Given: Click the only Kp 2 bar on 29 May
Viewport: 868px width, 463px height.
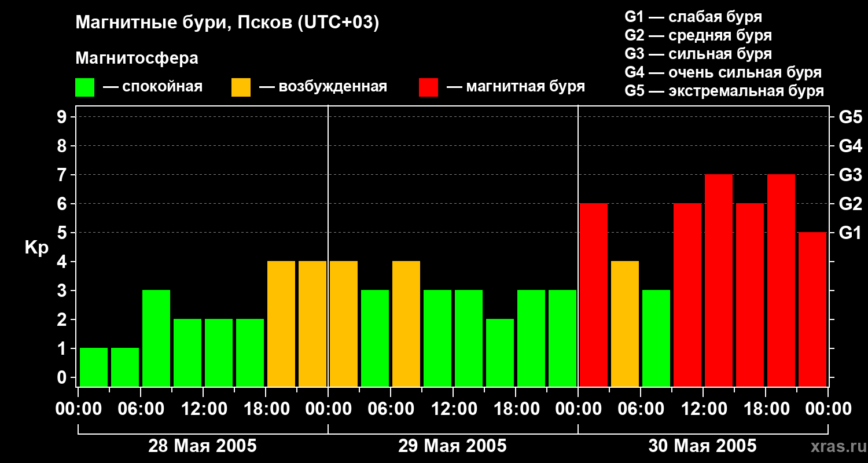Looking at the screenshot, I should (x=500, y=352).
